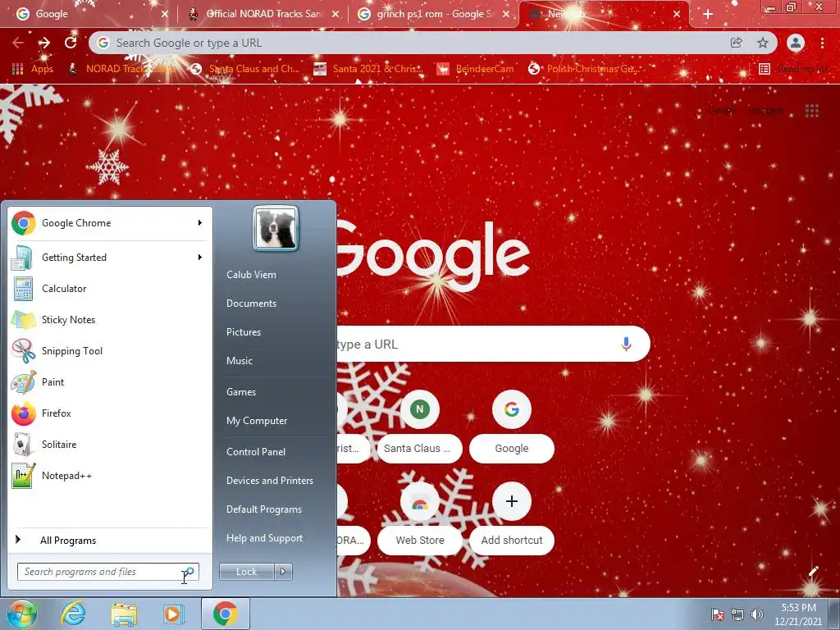840x630 pixels.
Task: Open the Polish Christmas Gu... bookmark
Action: (584, 69)
